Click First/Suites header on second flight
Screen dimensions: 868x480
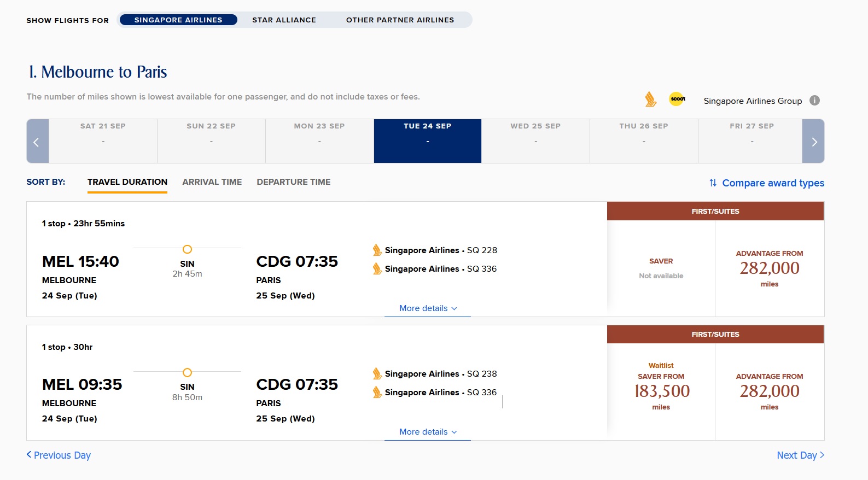pyautogui.click(x=715, y=334)
